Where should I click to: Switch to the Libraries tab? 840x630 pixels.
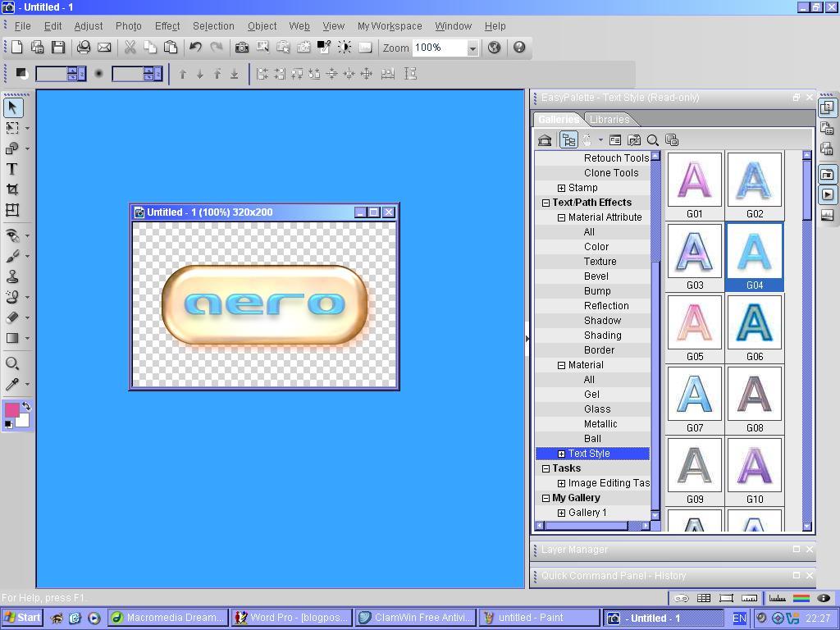point(609,120)
